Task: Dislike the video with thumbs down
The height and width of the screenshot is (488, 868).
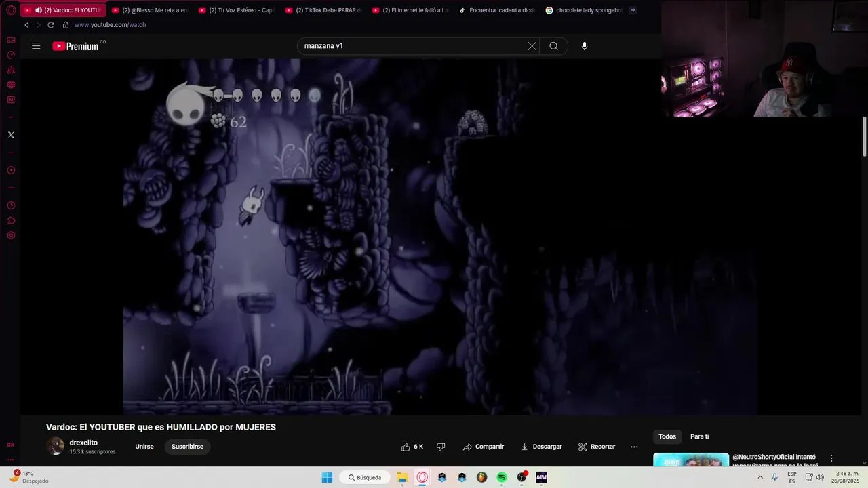Action: (x=441, y=447)
